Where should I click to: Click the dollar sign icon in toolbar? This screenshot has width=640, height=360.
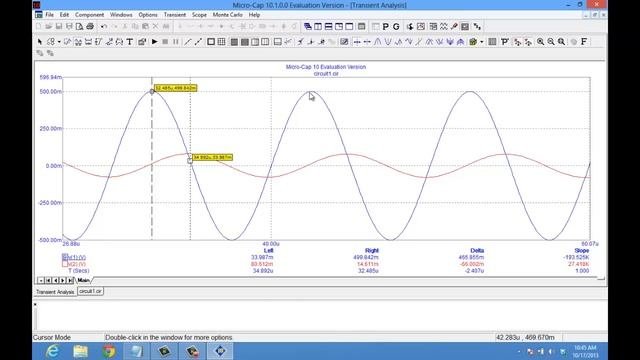click(x=410, y=27)
